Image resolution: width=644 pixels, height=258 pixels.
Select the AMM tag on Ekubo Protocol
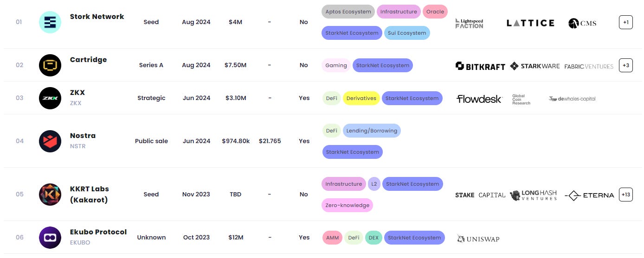pos(332,238)
